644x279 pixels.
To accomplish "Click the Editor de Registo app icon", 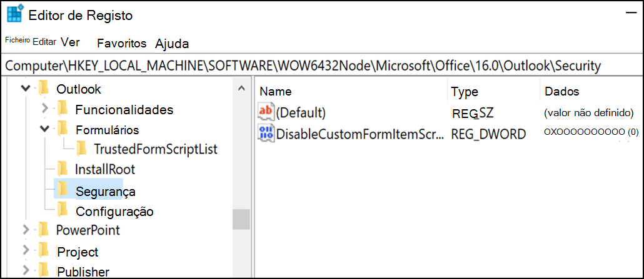I will pyautogui.click(x=15, y=15).
